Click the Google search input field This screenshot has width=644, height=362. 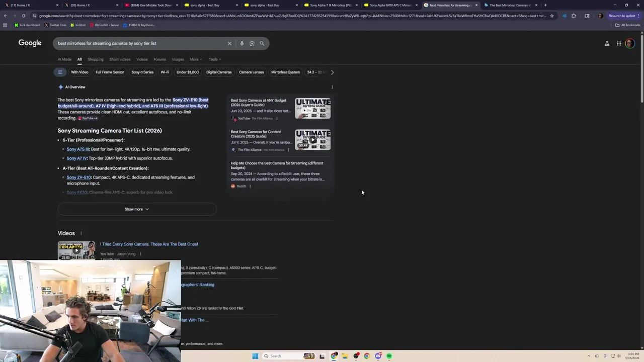(x=141, y=43)
